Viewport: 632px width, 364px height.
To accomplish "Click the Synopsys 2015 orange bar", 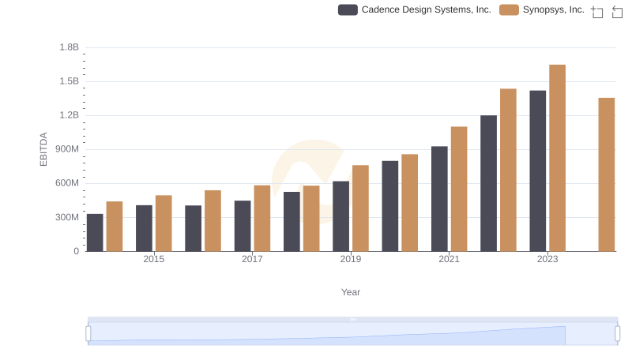I will (x=164, y=223).
